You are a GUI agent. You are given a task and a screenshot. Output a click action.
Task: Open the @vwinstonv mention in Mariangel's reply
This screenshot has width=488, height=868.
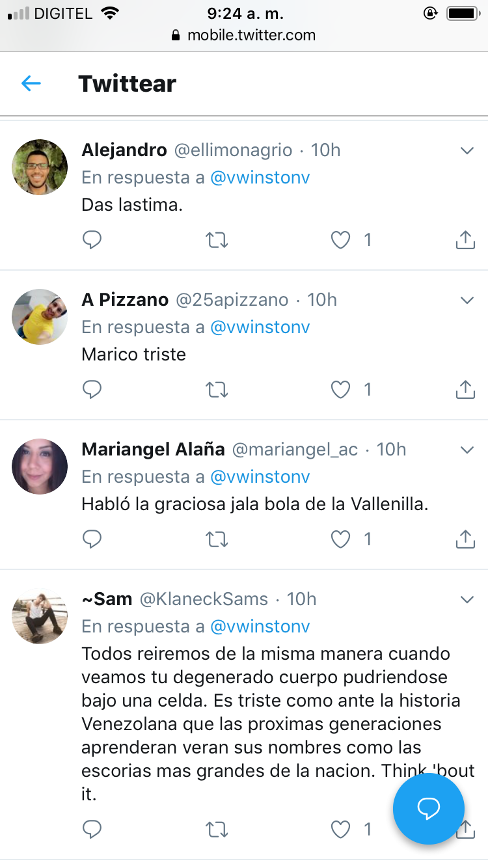pyautogui.click(x=260, y=477)
